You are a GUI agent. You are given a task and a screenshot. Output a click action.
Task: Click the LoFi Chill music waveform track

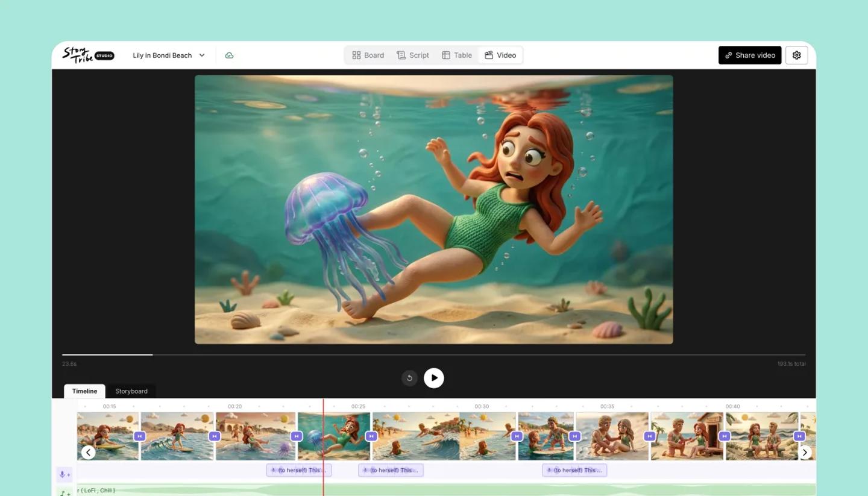[x=446, y=491]
